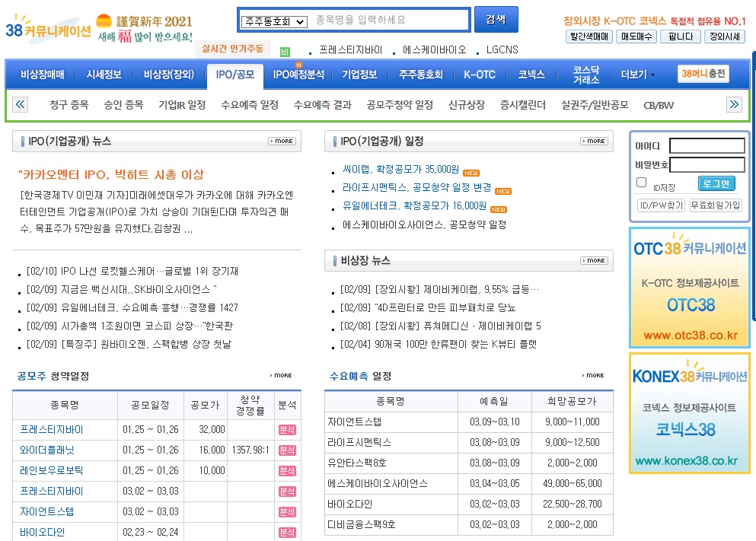
Task: Open 비상장매매 menu
Action: [x=43, y=75]
